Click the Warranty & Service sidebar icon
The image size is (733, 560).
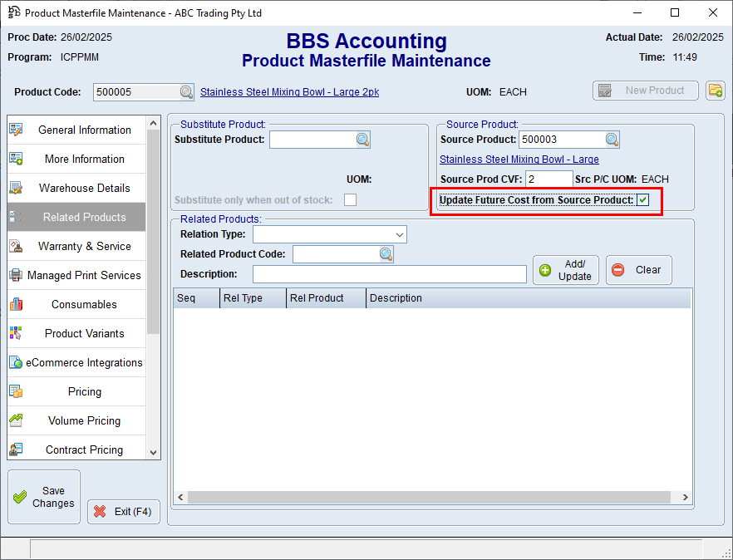[16, 246]
